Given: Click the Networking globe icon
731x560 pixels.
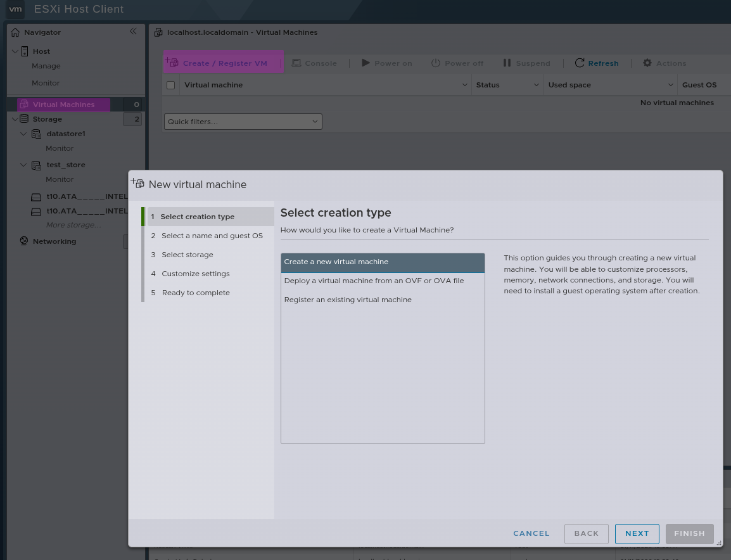Looking at the screenshot, I should coord(24,241).
